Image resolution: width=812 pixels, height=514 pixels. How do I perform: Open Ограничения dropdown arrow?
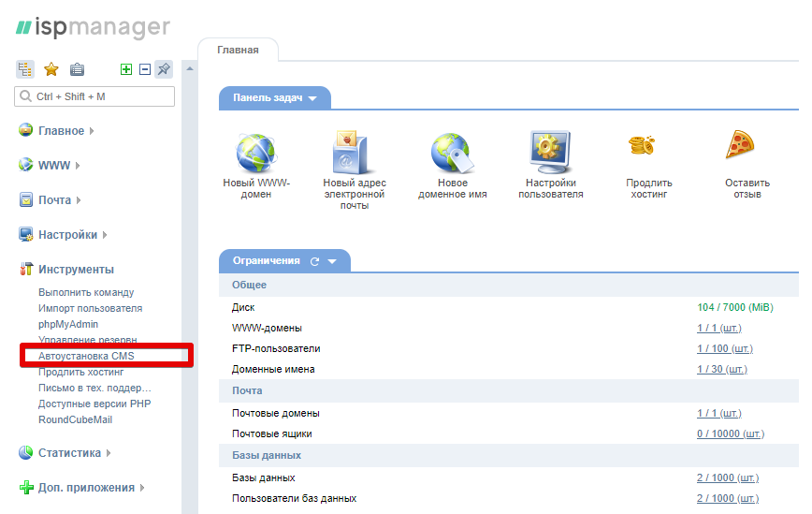(332, 261)
